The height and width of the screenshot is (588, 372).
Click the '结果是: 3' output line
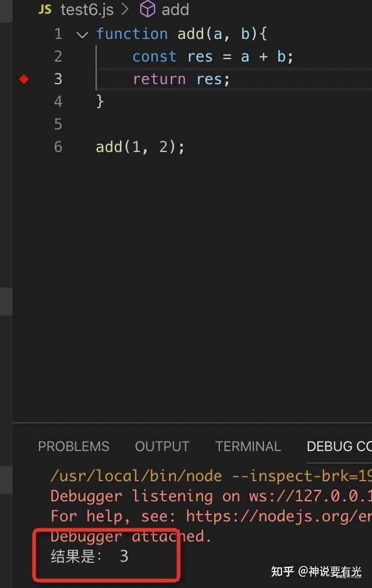pos(88,556)
